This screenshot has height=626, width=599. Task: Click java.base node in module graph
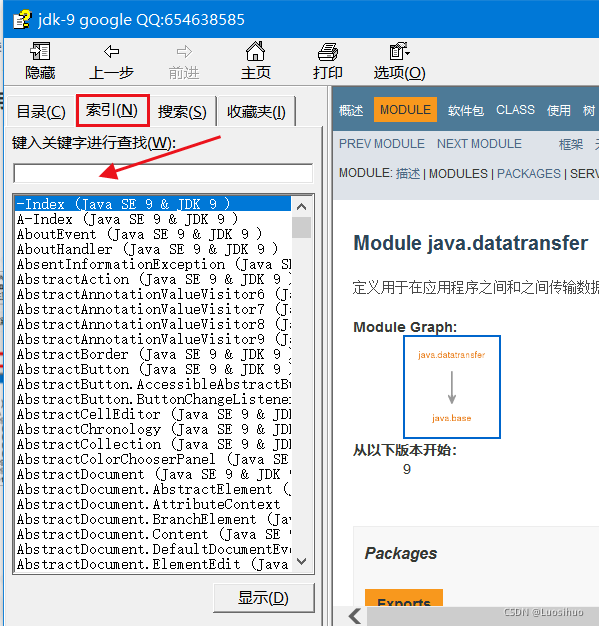(452, 418)
